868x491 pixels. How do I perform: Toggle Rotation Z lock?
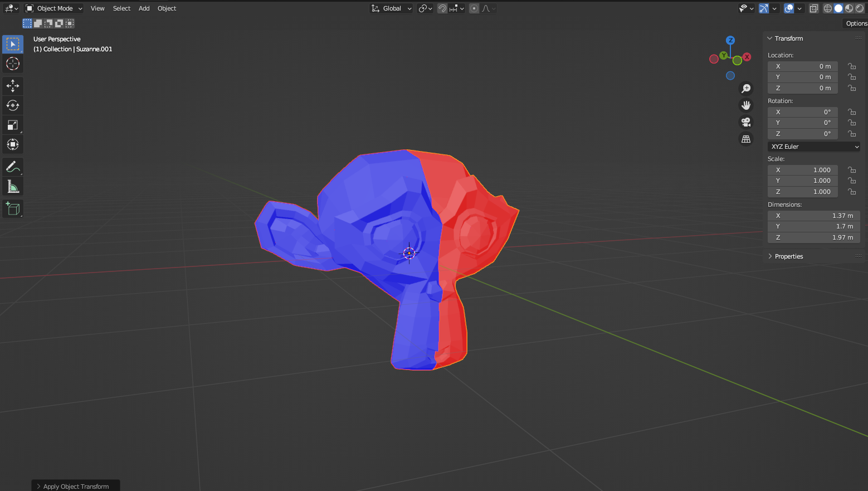tap(852, 134)
